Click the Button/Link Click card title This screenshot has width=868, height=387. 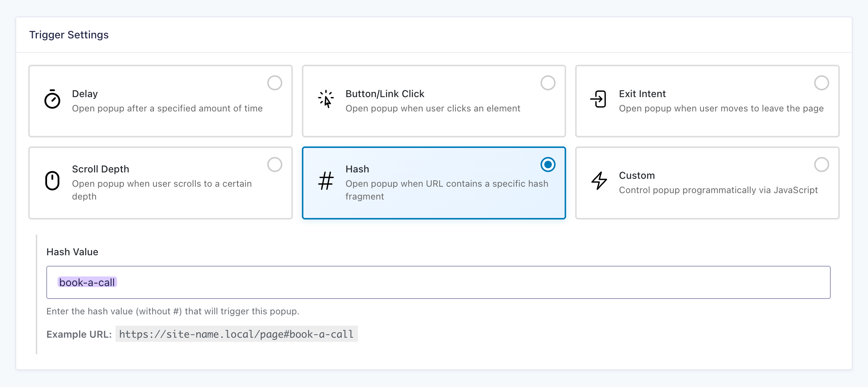[385, 94]
